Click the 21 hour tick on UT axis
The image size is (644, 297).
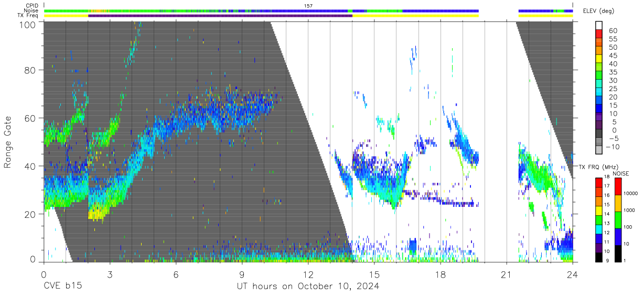[x=507, y=274]
